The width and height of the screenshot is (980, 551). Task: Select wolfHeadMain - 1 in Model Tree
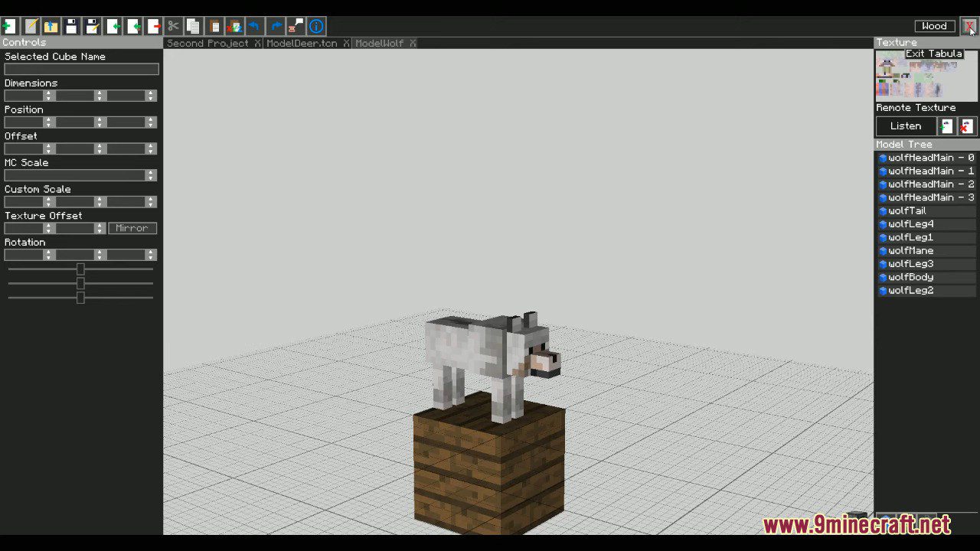(926, 171)
